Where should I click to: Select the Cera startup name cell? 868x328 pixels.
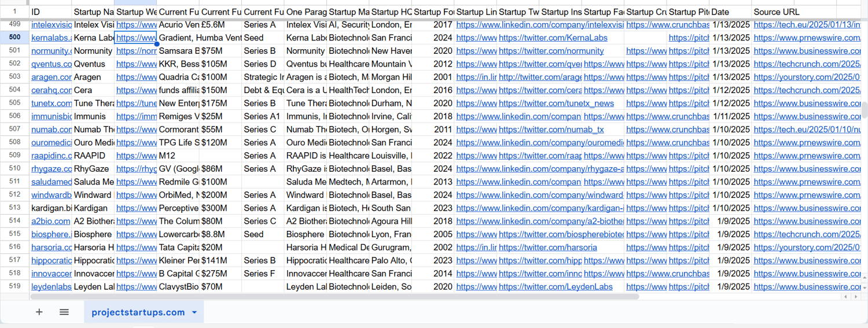93,90
